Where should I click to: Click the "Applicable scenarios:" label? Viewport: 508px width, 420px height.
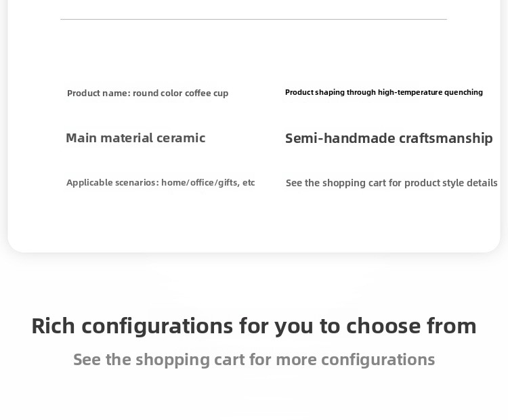112,182
